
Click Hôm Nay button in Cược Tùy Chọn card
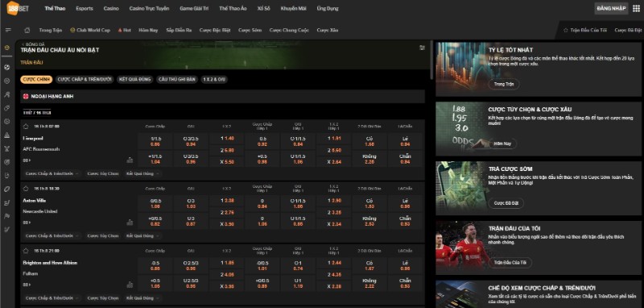pyautogui.click(x=502, y=144)
